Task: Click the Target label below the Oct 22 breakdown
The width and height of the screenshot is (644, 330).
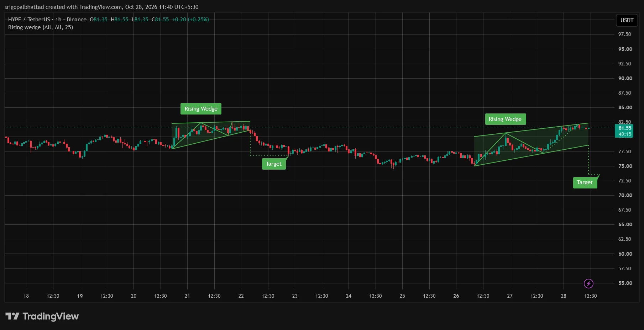Action: pos(274,164)
